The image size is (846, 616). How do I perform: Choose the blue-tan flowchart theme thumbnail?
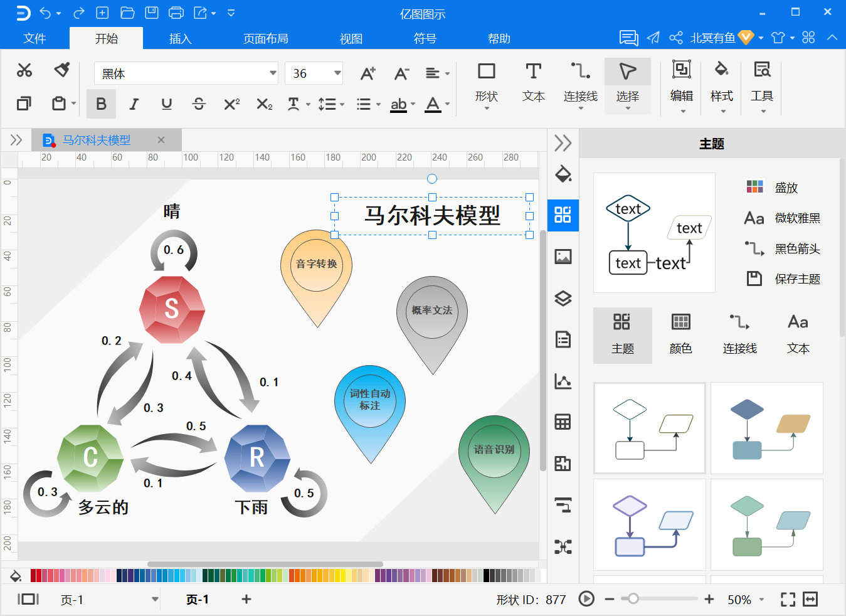(766, 428)
